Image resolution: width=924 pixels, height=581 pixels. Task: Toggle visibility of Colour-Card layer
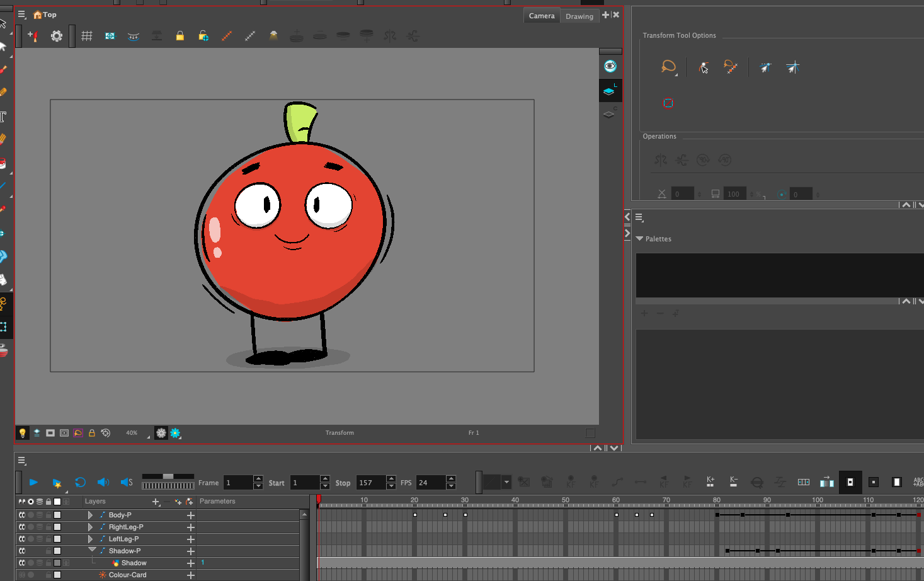22,575
